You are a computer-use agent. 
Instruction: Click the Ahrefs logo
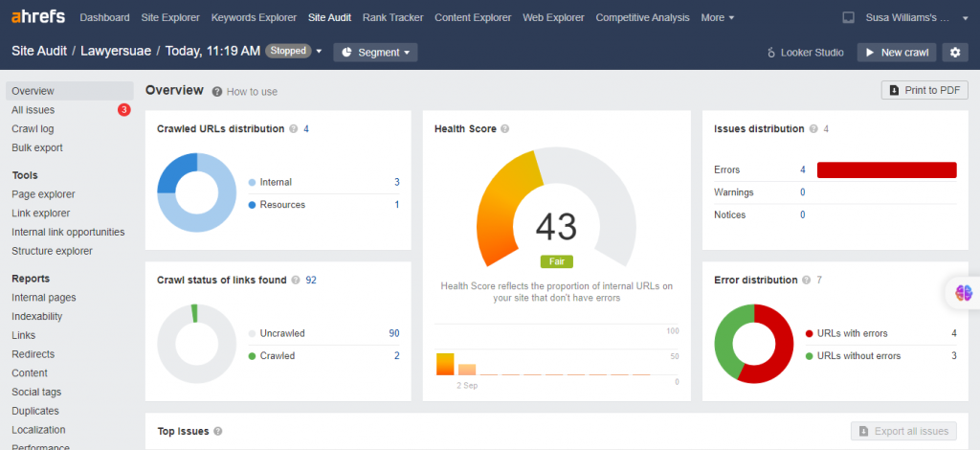click(x=38, y=17)
